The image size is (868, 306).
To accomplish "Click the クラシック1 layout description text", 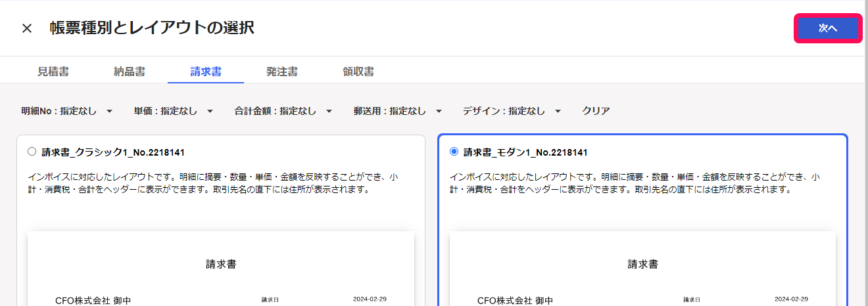I will (213, 184).
